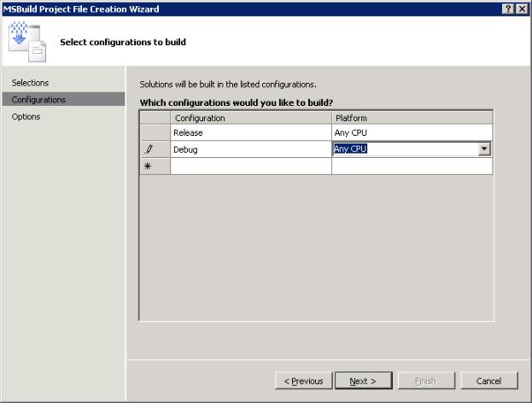Select the asterisk new row header
This screenshot has height=403, width=532.
155,166
